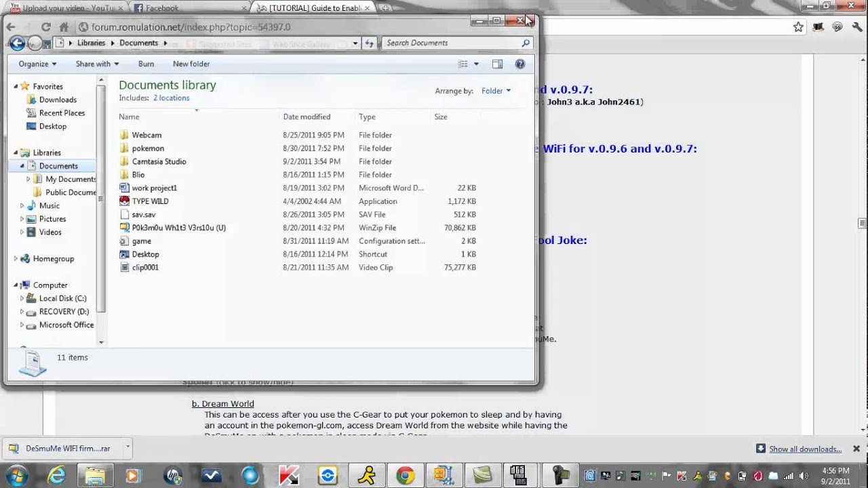Click Libraries in the breadcrumb
The height and width of the screenshot is (488, 868).
tap(91, 43)
